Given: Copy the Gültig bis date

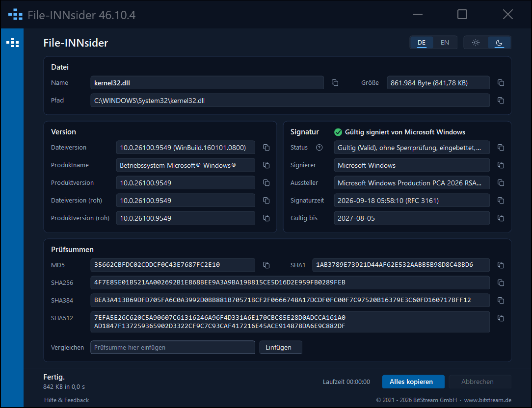Looking at the screenshot, I should [x=501, y=218].
